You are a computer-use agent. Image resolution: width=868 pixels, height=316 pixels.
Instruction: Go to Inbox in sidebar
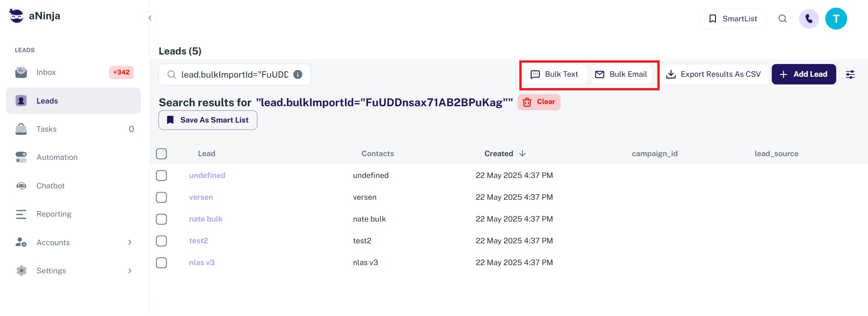coord(46,73)
